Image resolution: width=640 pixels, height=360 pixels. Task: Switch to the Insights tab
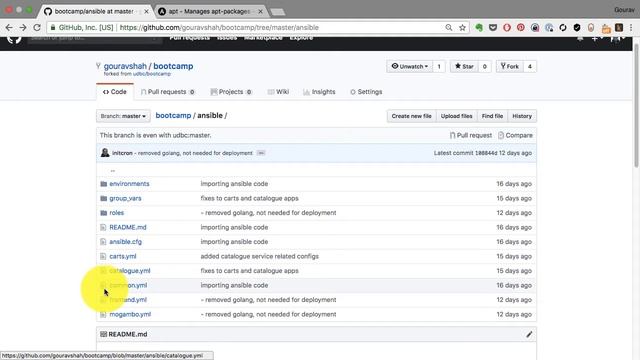click(319, 92)
